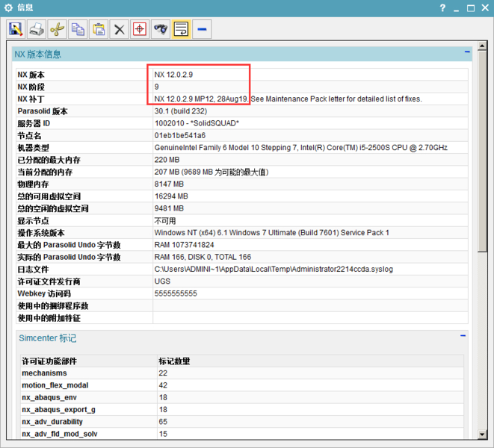The image size is (494, 448).
Task: Click the NX 补丁 row label
Action: (x=31, y=99)
